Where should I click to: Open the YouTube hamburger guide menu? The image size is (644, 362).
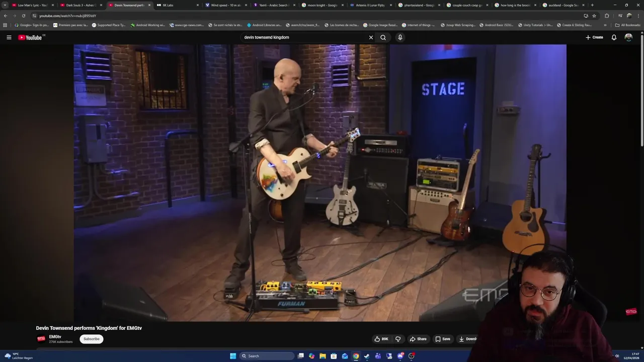9,37
